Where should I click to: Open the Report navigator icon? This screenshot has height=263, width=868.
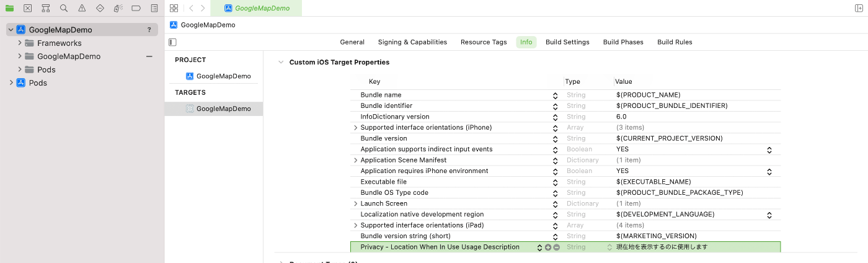tap(154, 8)
